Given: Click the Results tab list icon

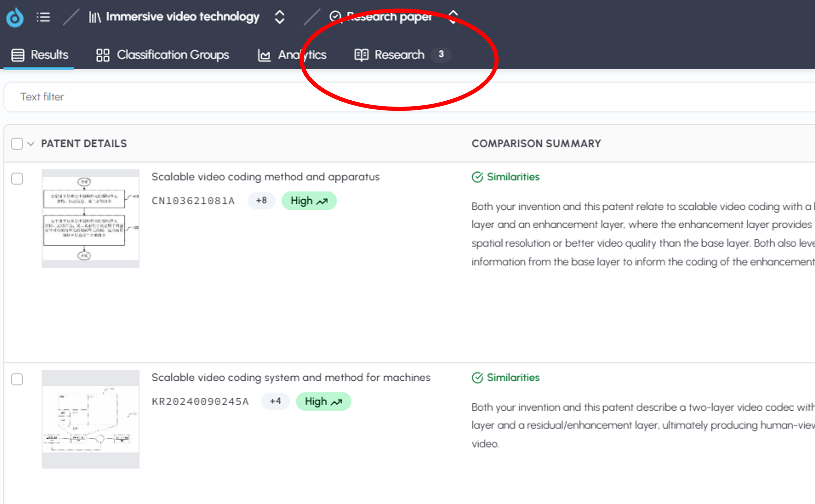Looking at the screenshot, I should coord(18,55).
